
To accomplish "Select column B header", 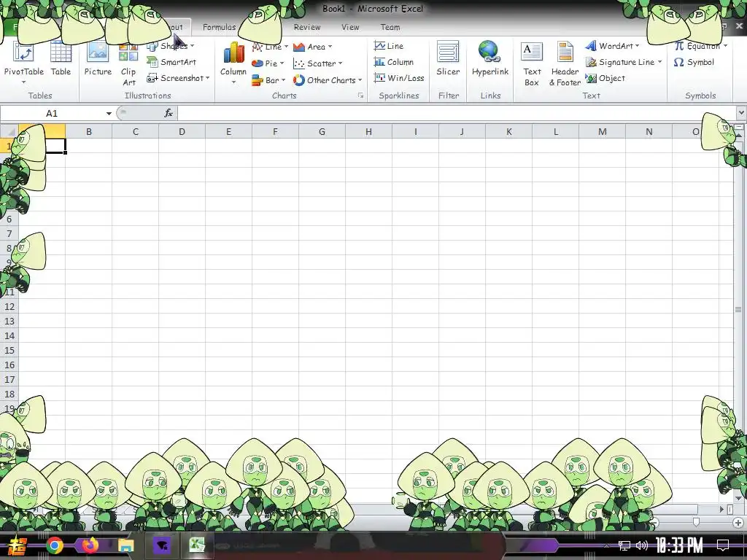I will point(88,131).
